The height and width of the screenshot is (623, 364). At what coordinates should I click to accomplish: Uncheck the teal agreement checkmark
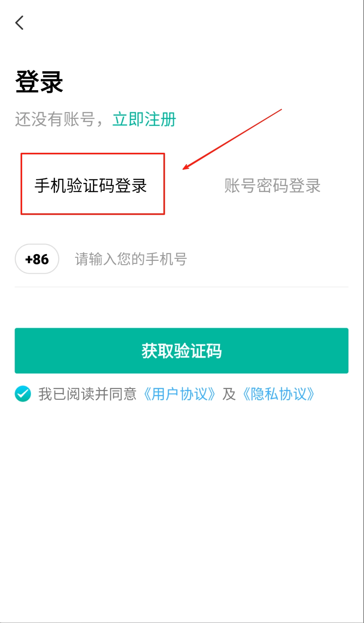[23, 394]
